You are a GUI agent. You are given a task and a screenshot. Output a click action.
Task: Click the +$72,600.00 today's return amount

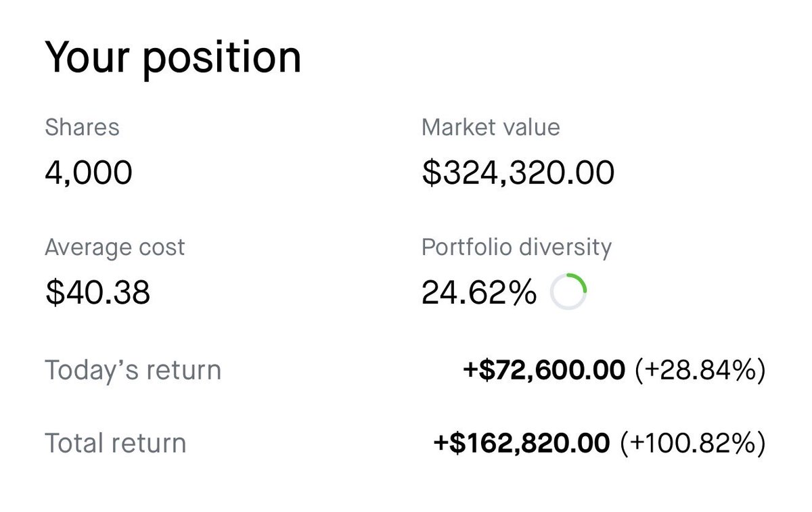(x=544, y=370)
